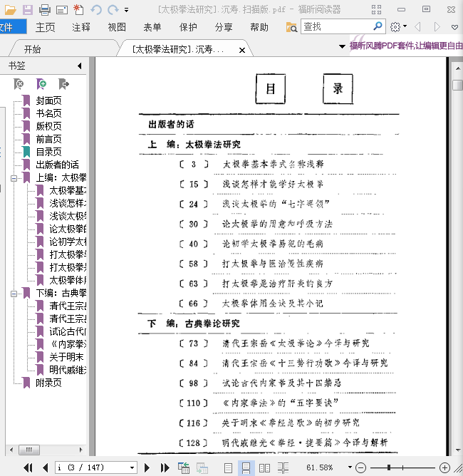Select the 表单 ribbon tab
The height and width of the screenshot is (476, 463).
tap(152, 27)
